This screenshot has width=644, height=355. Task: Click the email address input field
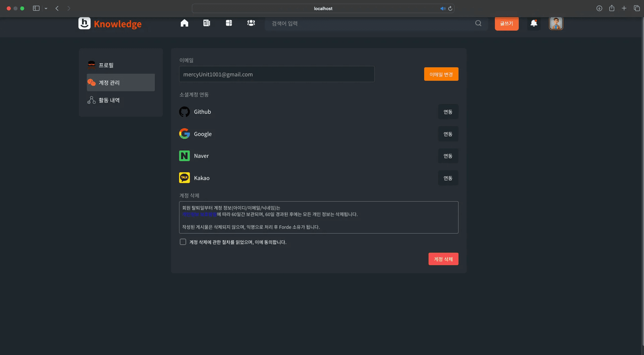[x=276, y=74]
